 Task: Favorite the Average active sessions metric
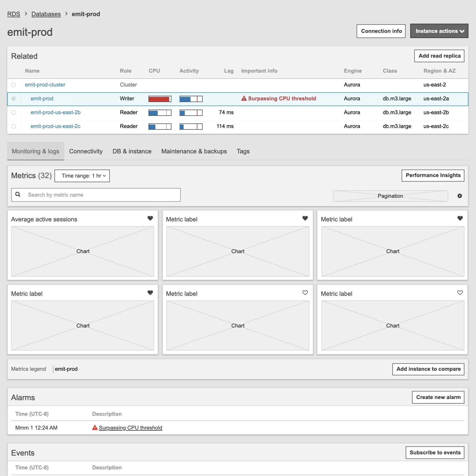point(150,218)
